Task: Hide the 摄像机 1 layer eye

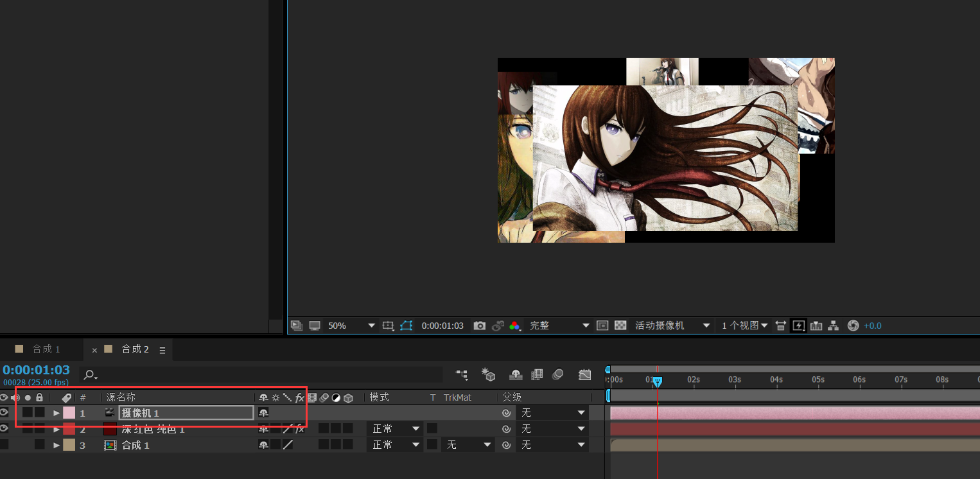Action: tap(4, 412)
